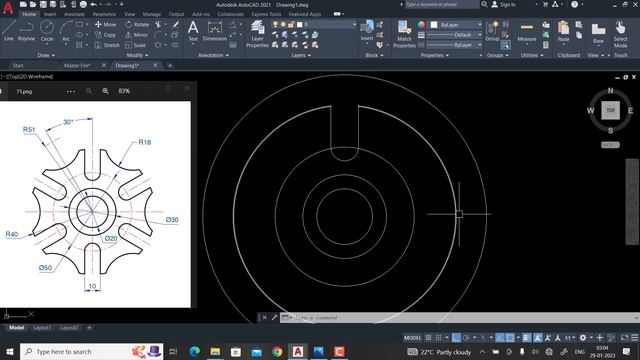Select the Polyline tool
Viewport: 640px width, 360px height.
click(26, 31)
